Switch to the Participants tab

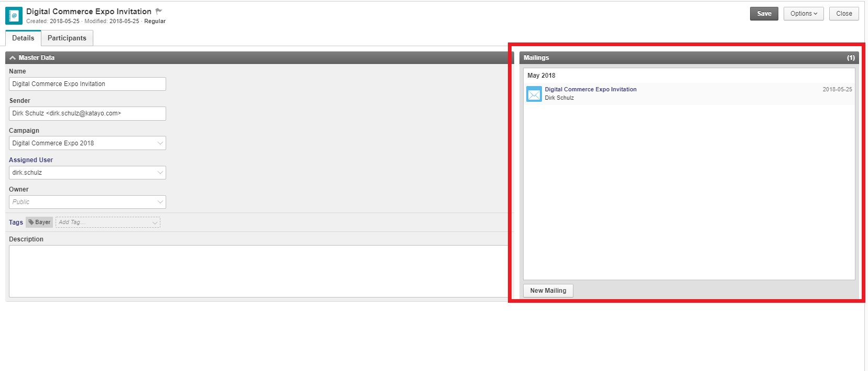click(x=67, y=38)
